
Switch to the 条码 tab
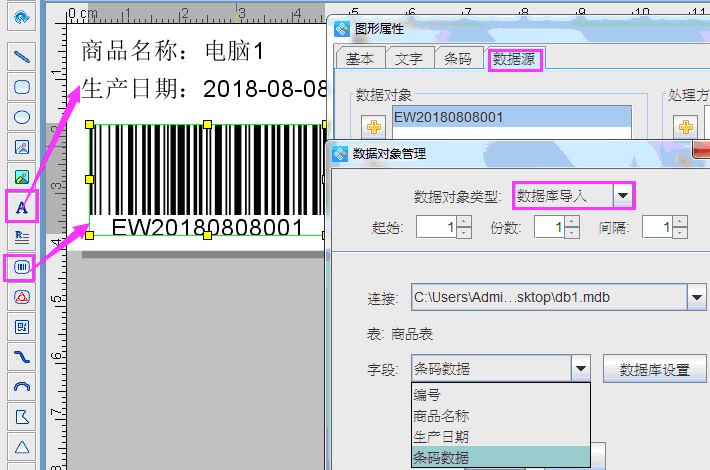tap(457, 59)
